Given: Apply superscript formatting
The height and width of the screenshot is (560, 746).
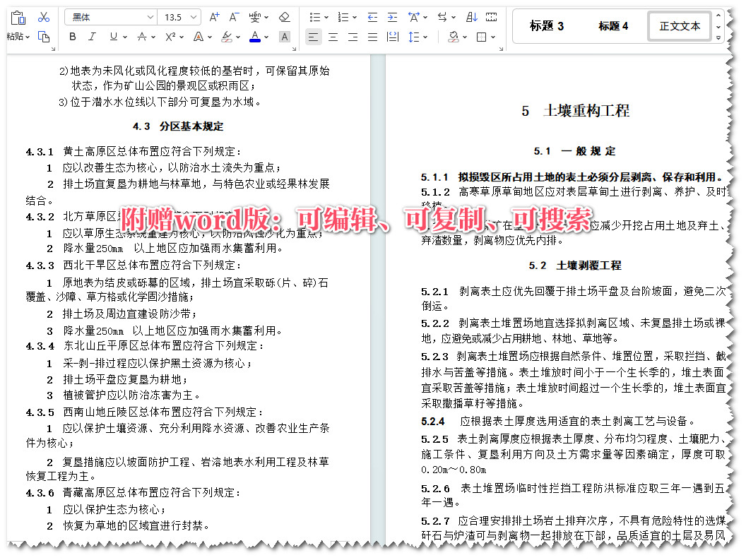Looking at the screenshot, I should [x=170, y=37].
